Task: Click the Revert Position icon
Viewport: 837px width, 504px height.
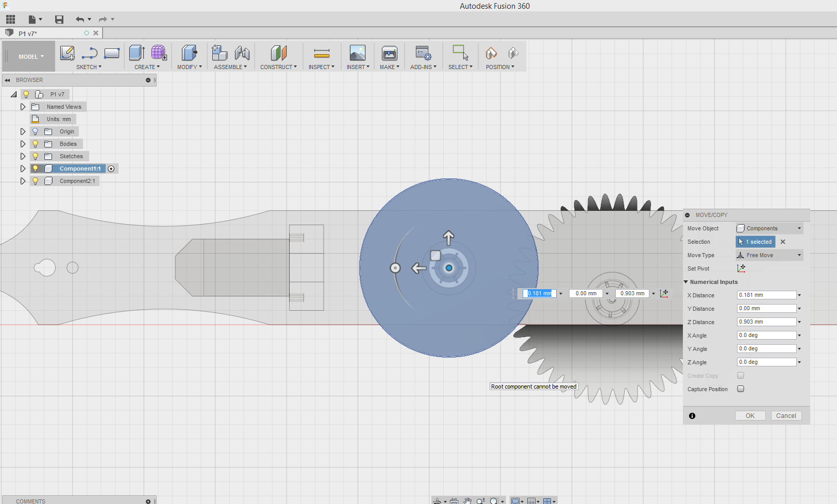Action: 513,53
